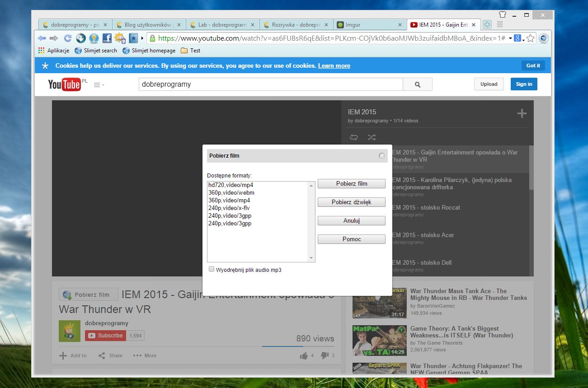Select 240p,video/x-flv format
Viewport: 588px width, 388px height.
(229, 208)
